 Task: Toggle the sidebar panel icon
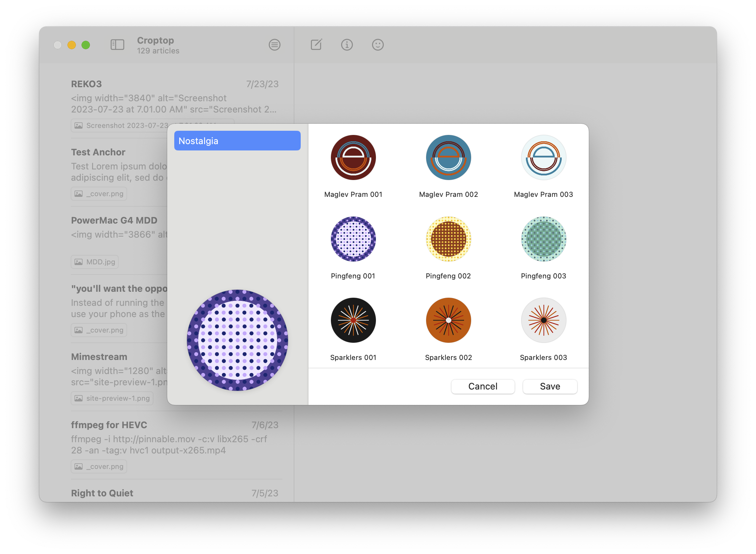(x=117, y=45)
